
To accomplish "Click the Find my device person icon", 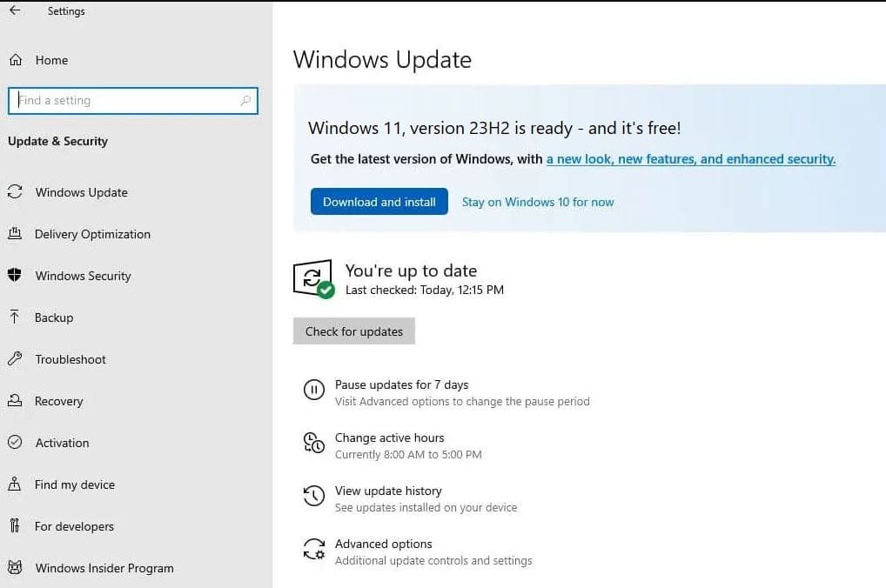I will [x=15, y=484].
